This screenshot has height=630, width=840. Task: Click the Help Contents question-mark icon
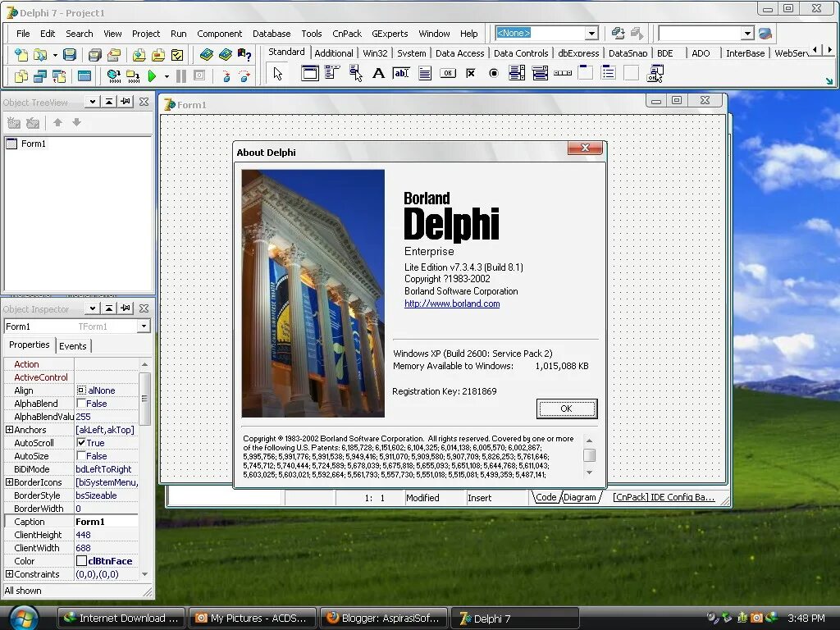[244, 55]
